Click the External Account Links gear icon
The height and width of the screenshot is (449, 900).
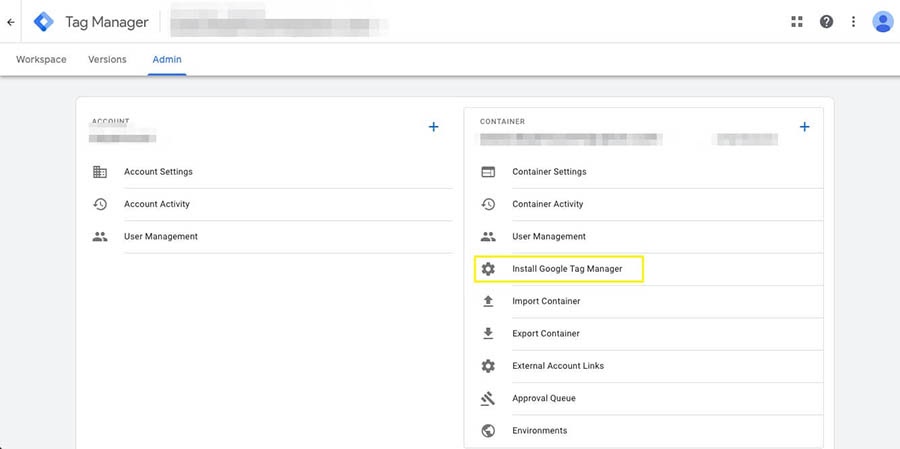[x=488, y=366]
